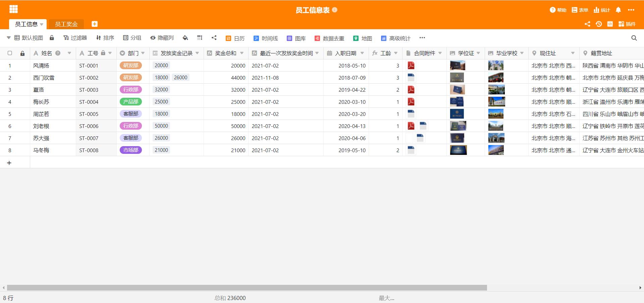Open the 统计 statistics panel
Viewport: 644px width, 303px height.
pyautogui.click(x=602, y=10)
